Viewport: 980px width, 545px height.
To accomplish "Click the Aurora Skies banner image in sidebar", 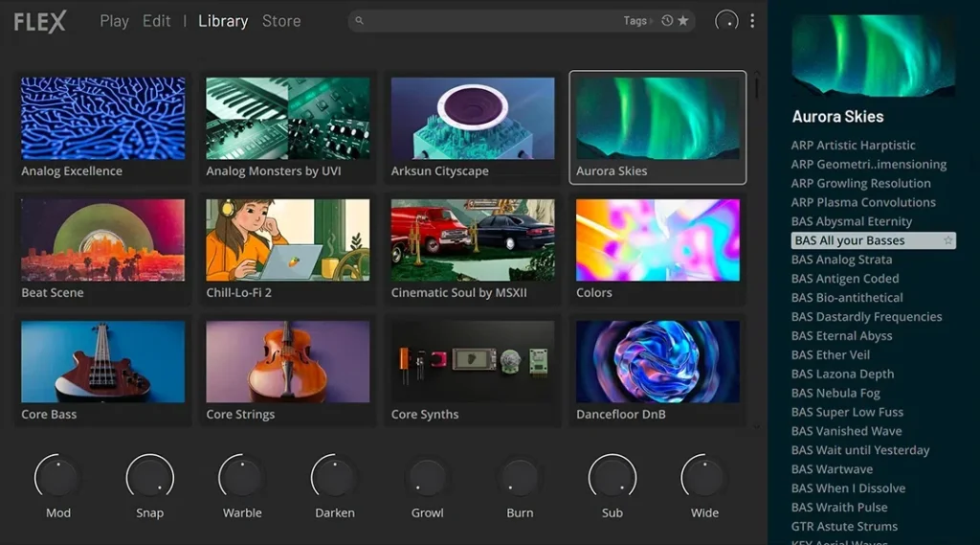I will pos(873,55).
